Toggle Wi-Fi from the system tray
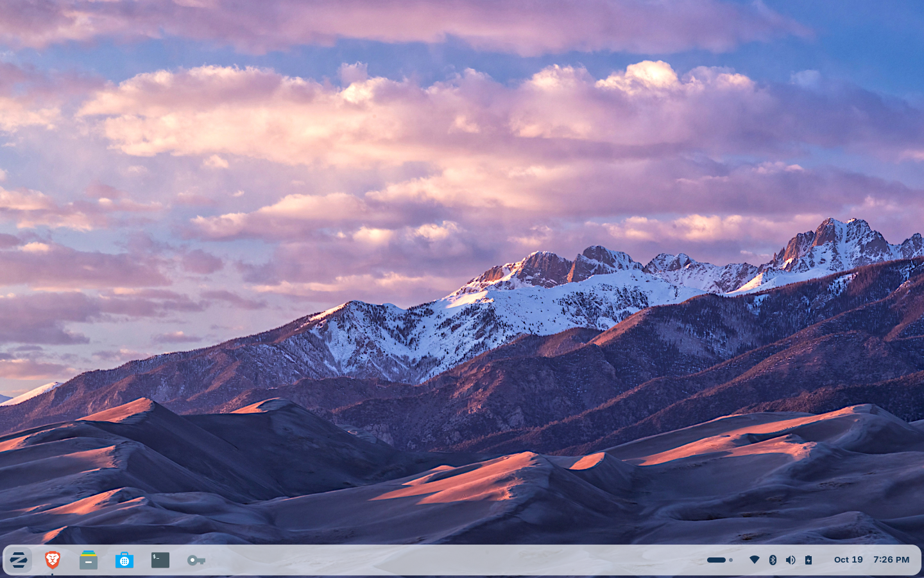Image resolution: width=924 pixels, height=578 pixels. point(755,559)
